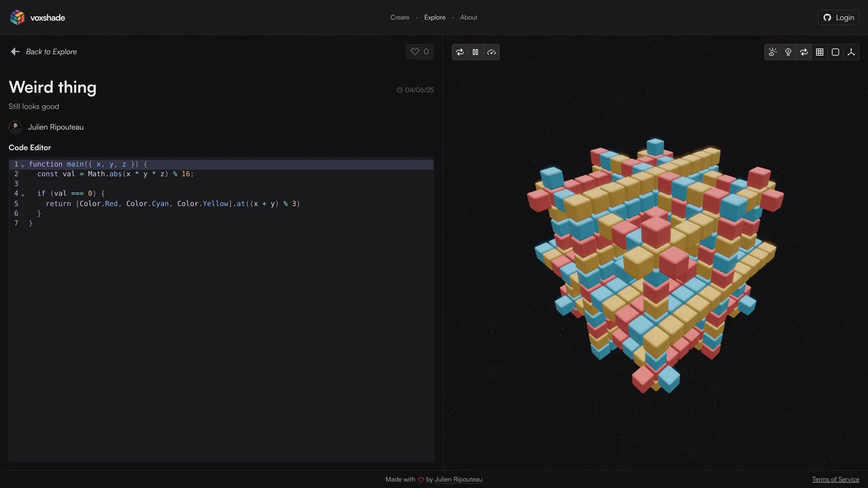Pause the voxel animation
This screenshot has height=488, width=868.
[x=475, y=52]
